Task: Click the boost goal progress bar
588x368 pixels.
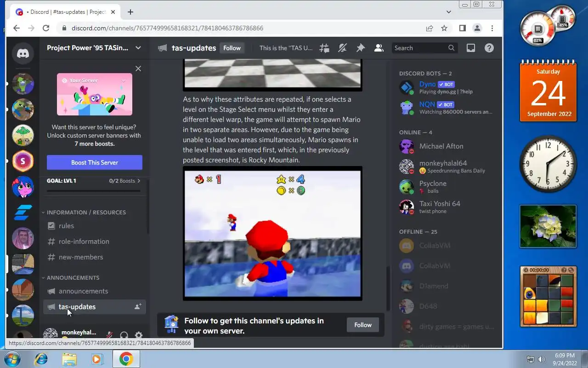Action: point(95,190)
